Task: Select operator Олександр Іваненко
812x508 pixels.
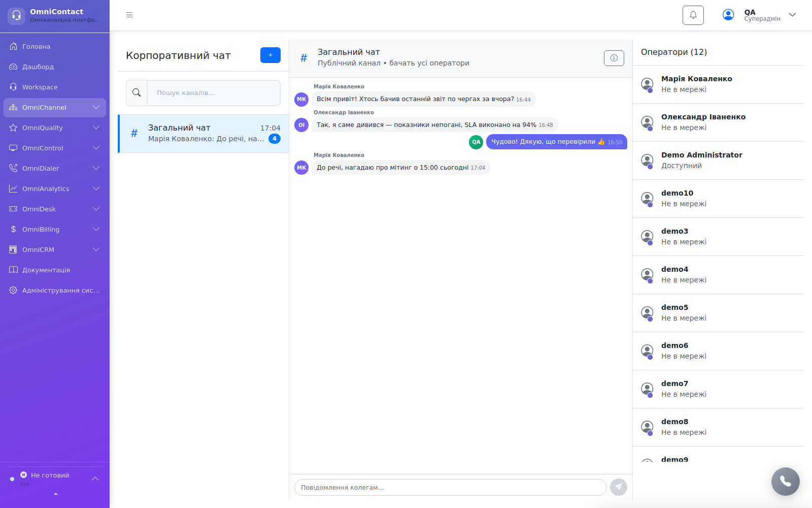Action: click(x=718, y=122)
